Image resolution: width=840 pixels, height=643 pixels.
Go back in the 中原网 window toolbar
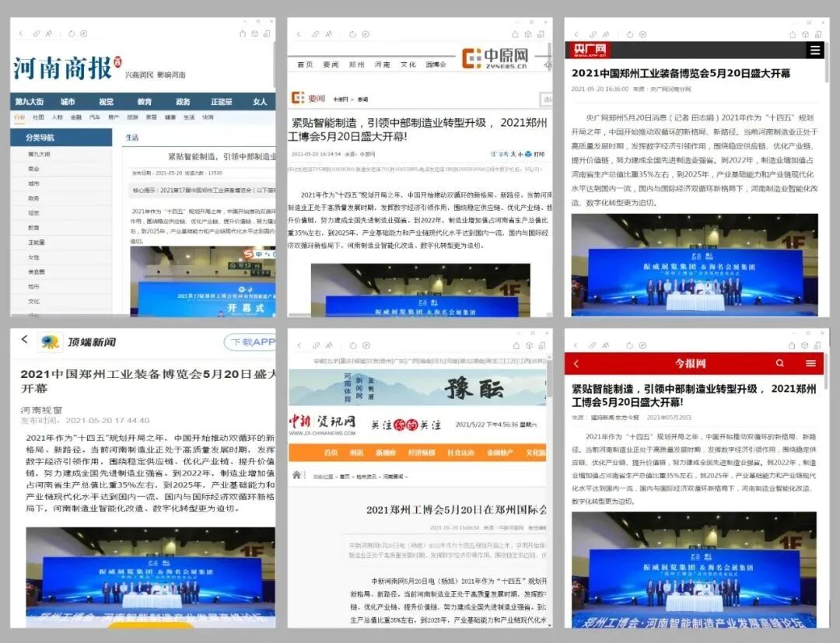pos(299,34)
